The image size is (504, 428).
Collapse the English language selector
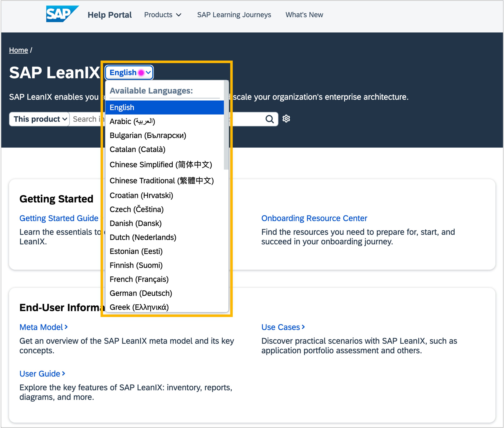(129, 72)
